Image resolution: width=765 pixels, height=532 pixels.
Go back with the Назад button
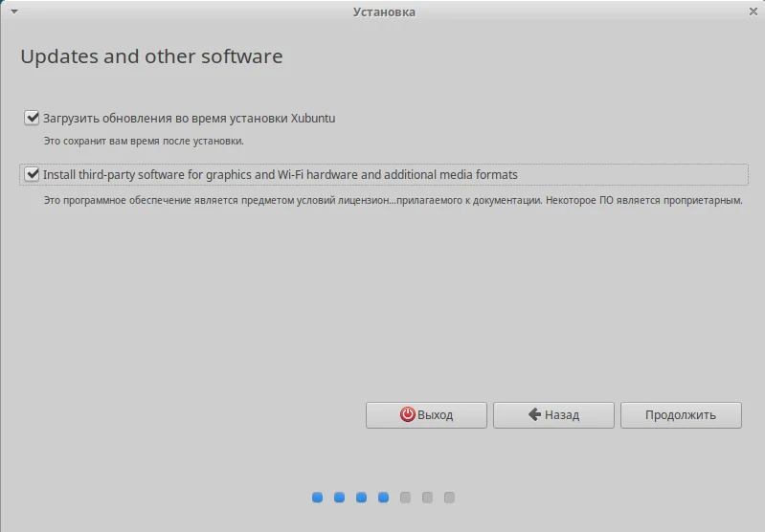553,415
